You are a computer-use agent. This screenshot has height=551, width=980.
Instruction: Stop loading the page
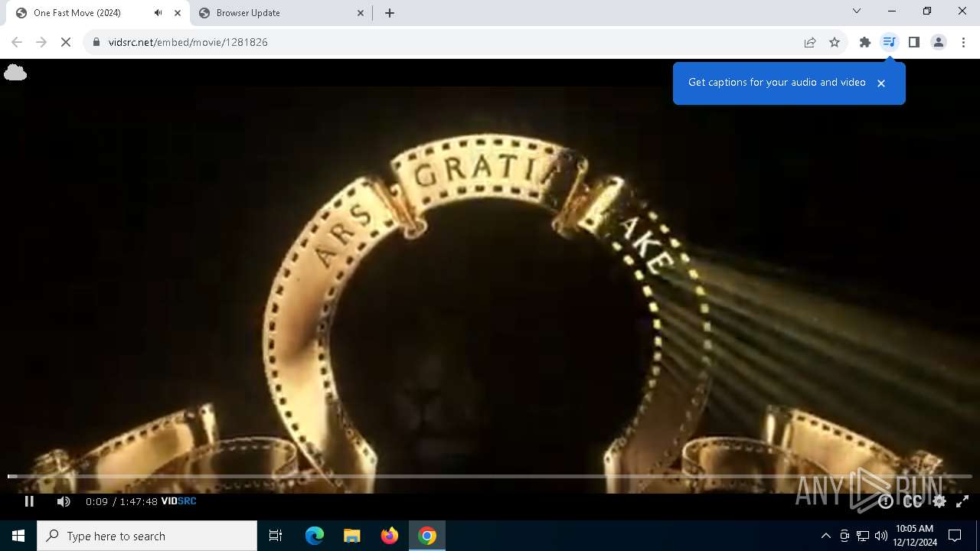click(66, 42)
